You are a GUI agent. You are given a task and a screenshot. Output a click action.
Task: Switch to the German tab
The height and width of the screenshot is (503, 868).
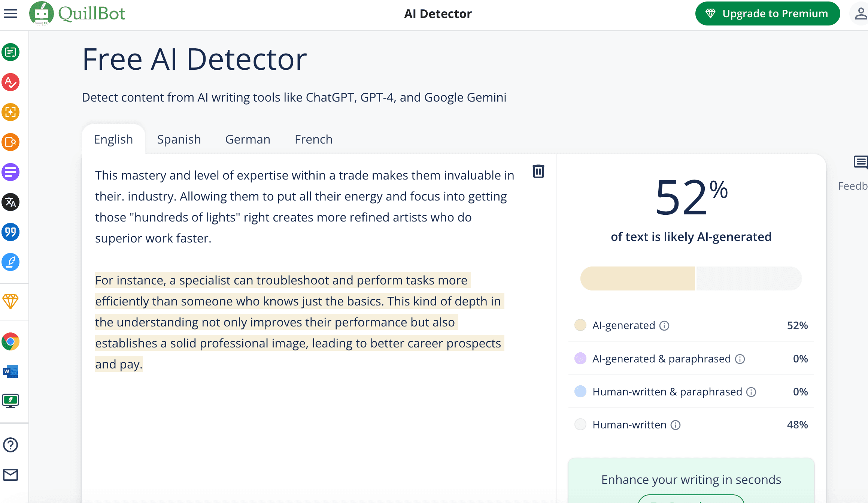[x=248, y=139]
